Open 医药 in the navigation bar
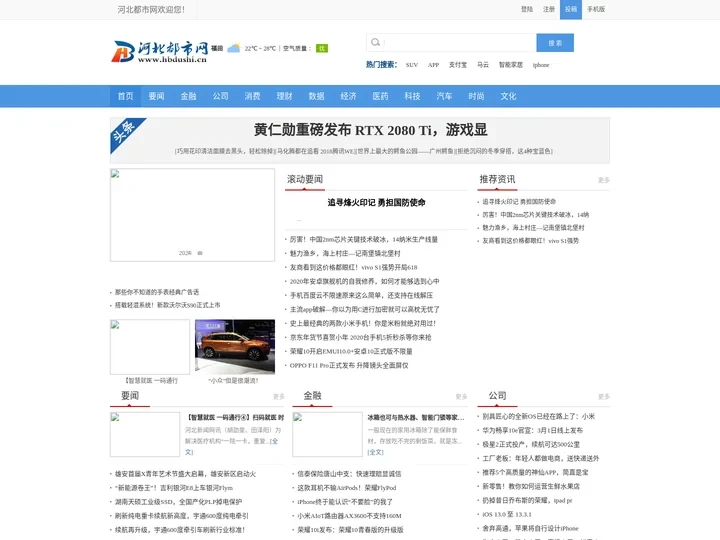This screenshot has width=720, height=540. [x=380, y=96]
